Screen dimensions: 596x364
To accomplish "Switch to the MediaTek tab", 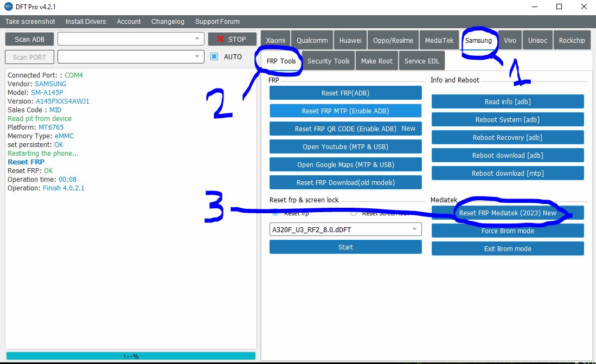I will 439,40.
